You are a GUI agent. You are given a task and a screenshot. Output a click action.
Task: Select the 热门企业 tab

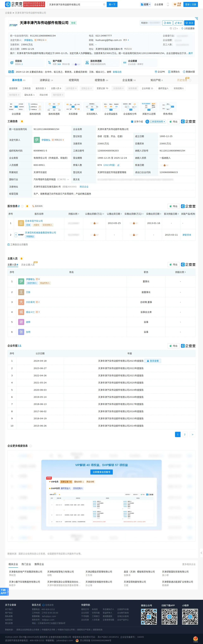coord(26,564)
